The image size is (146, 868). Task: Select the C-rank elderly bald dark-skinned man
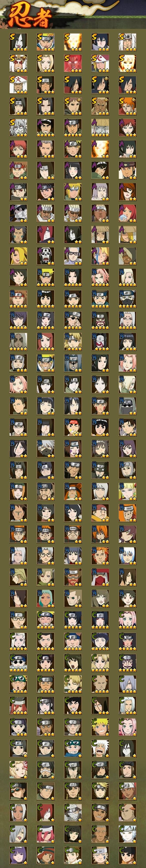click(x=100, y=834)
